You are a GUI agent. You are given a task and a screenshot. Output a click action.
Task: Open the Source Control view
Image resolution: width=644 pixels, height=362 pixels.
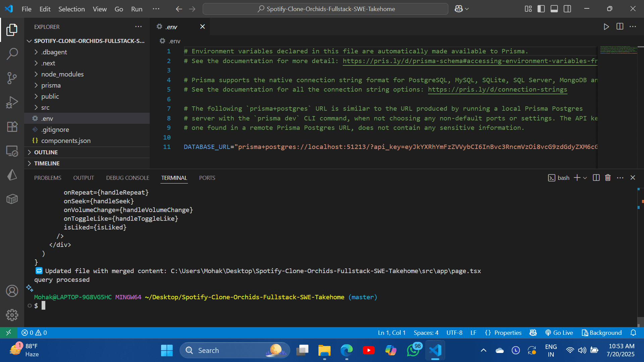[12, 78]
